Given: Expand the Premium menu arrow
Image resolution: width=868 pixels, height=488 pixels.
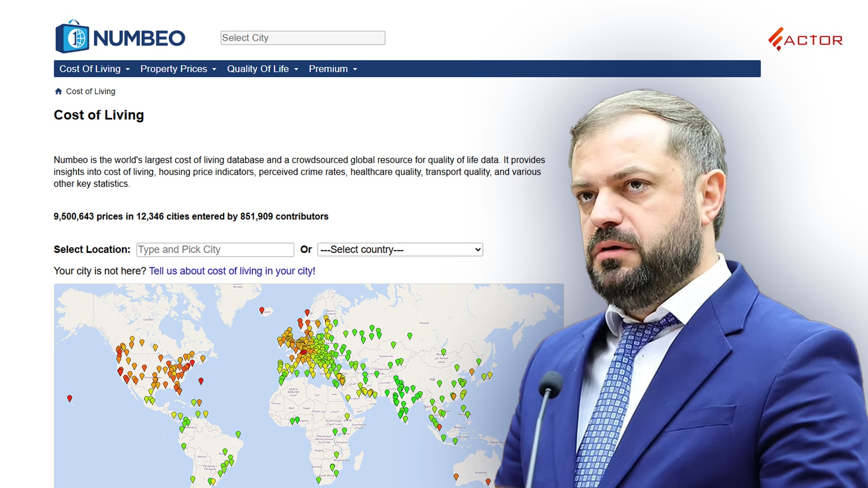Looking at the screenshot, I should (x=355, y=69).
